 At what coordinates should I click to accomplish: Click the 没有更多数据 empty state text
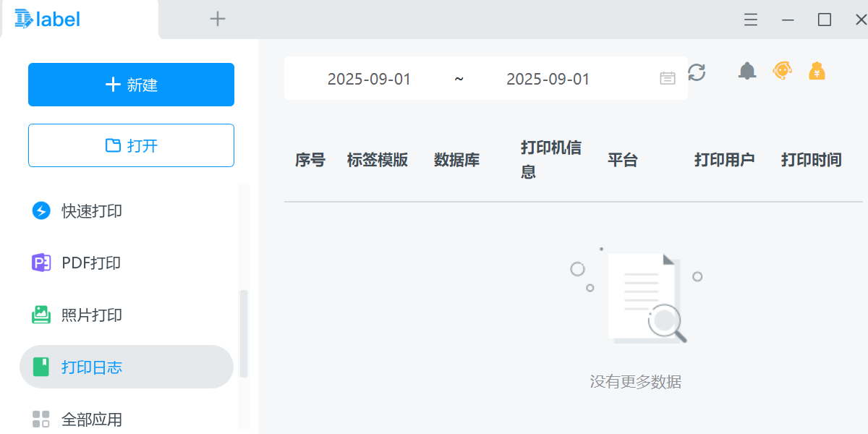636,381
